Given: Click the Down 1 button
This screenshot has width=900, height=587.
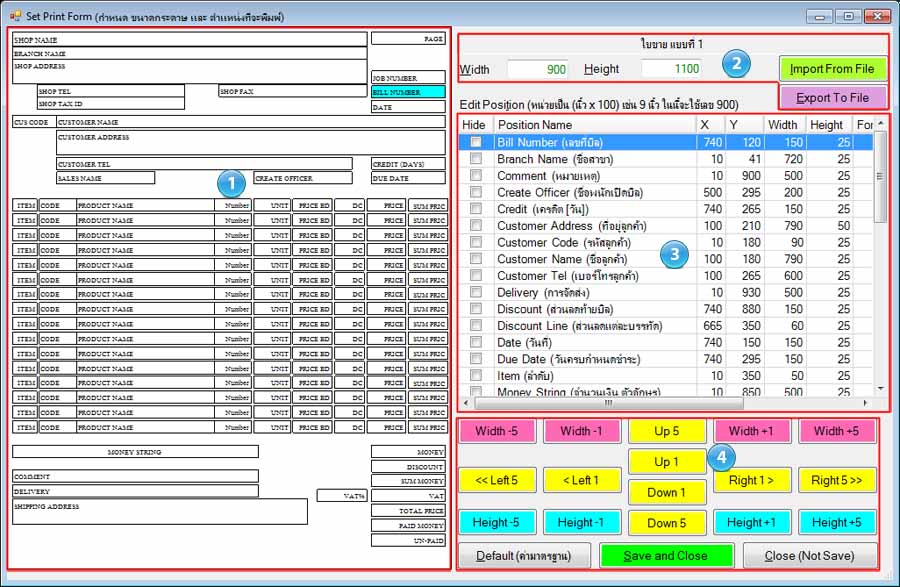Looking at the screenshot, I should point(667,492).
